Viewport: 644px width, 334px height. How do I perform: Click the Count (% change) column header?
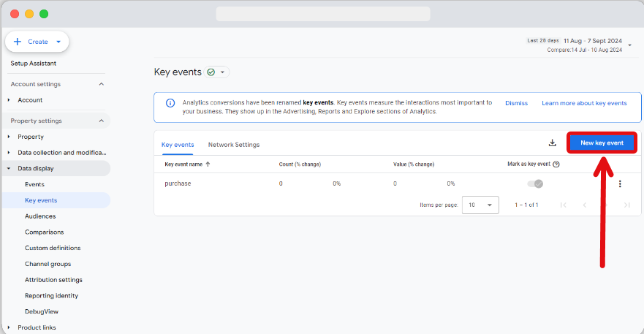(300, 164)
